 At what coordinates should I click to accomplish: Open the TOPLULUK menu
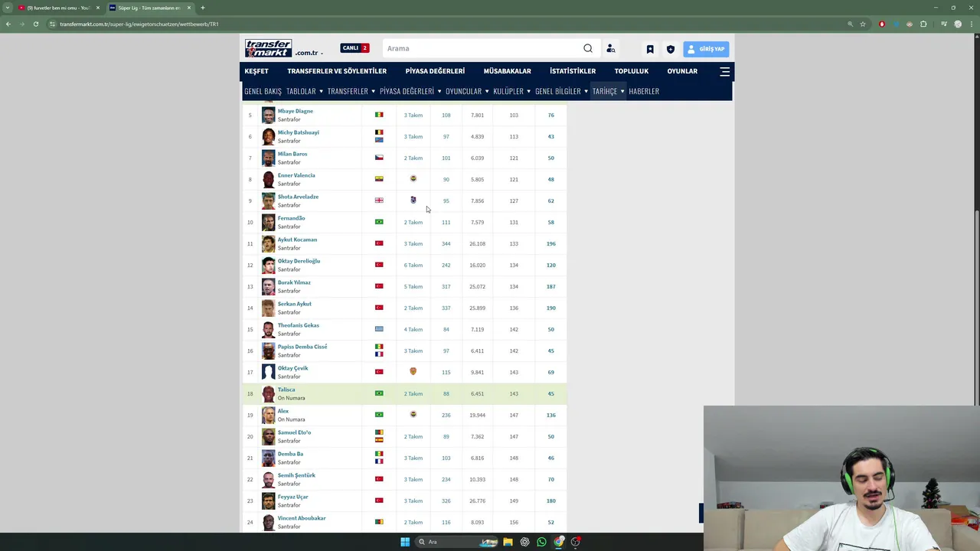632,71
